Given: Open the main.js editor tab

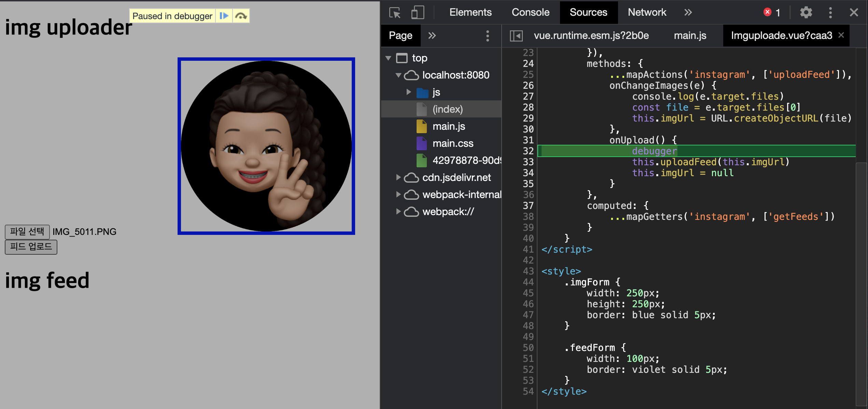Looking at the screenshot, I should pyautogui.click(x=690, y=36).
